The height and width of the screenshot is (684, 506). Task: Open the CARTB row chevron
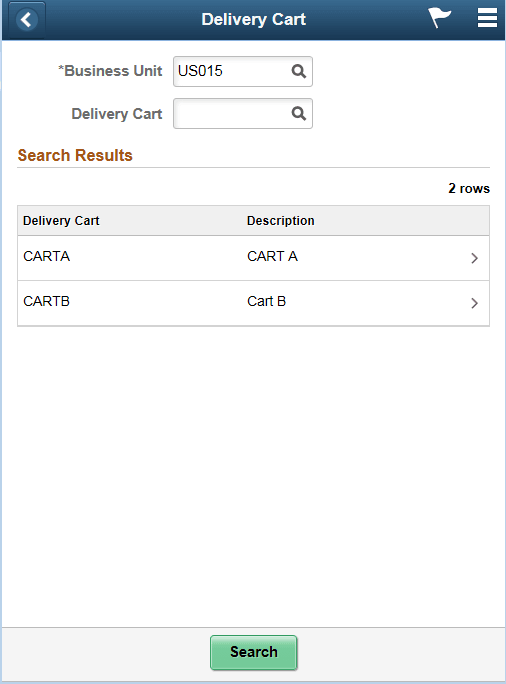[x=475, y=303]
